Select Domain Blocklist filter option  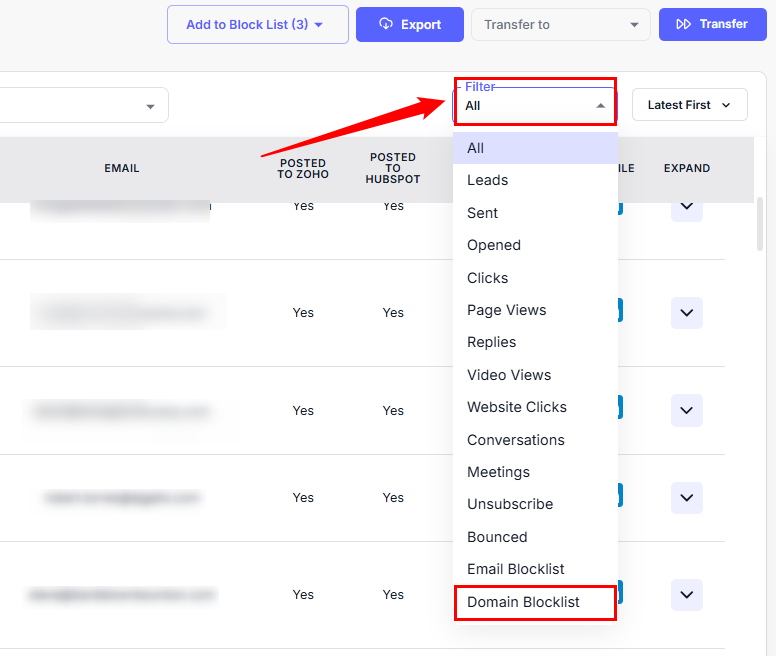click(523, 602)
